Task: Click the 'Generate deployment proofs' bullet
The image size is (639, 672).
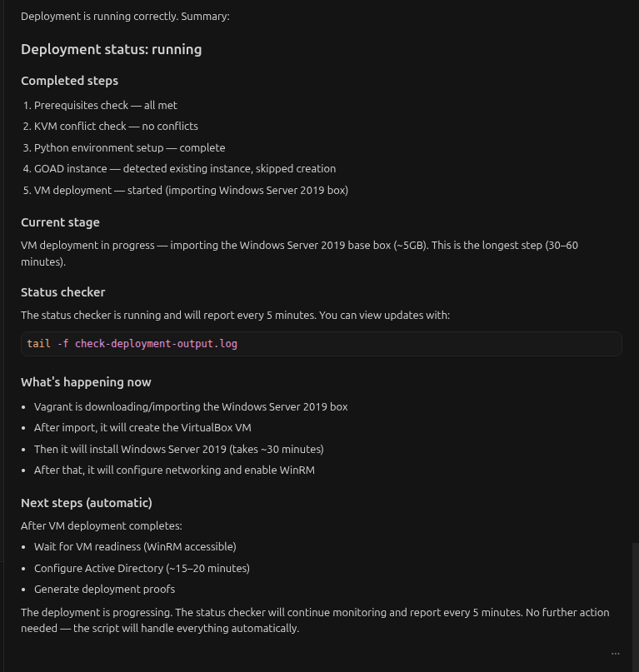Action: 105,589
